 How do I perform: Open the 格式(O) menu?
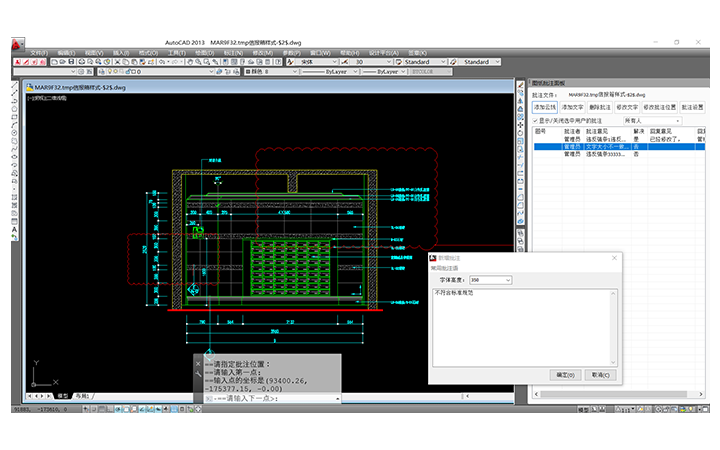point(148,52)
